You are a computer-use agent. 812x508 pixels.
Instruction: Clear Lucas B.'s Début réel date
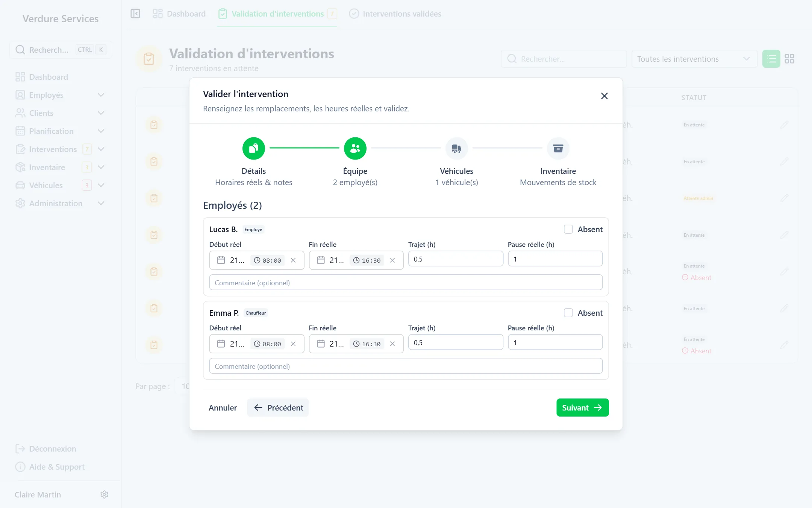point(293,260)
